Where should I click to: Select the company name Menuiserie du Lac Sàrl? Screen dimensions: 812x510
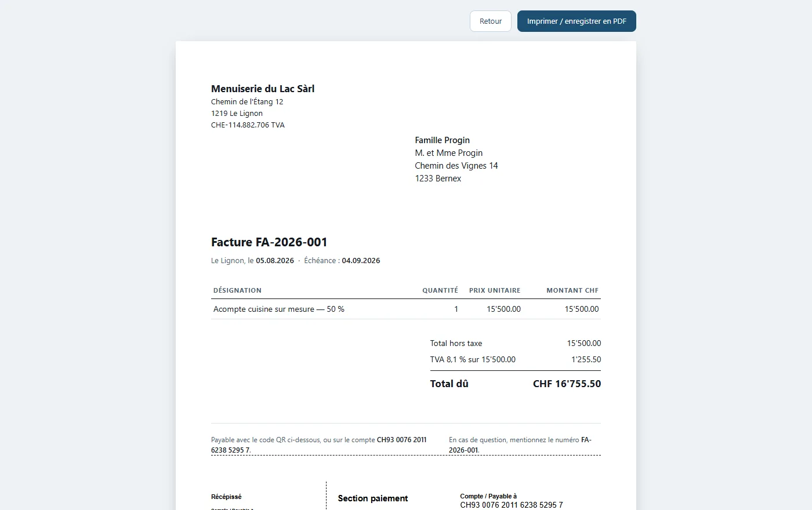tap(263, 89)
